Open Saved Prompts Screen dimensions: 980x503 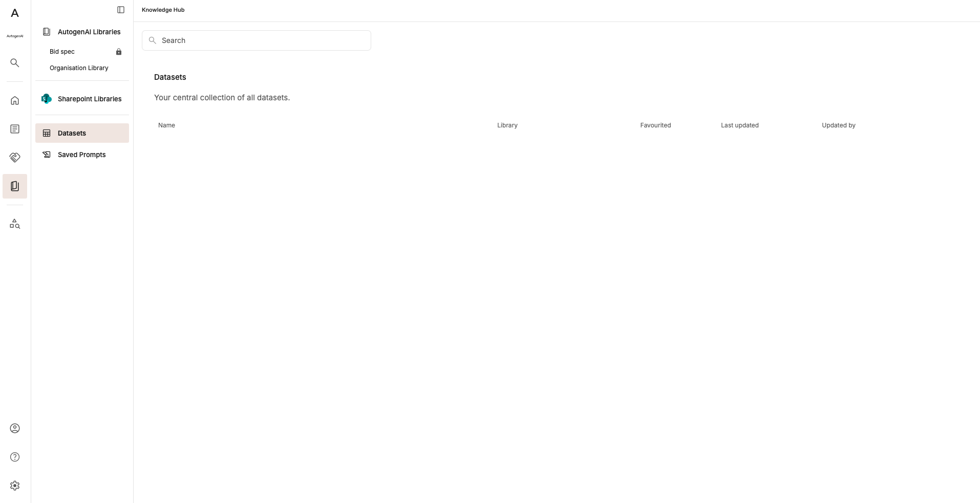(82, 155)
